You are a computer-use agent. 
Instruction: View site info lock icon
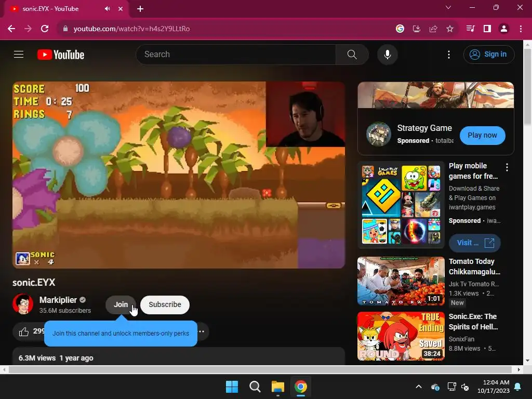(65, 29)
